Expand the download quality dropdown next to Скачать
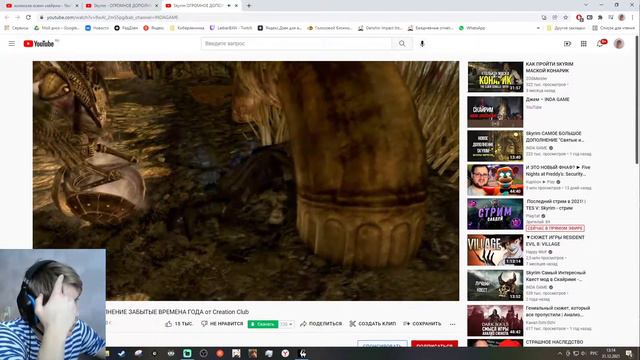The width and height of the screenshot is (640, 360). pyautogui.click(x=286, y=324)
